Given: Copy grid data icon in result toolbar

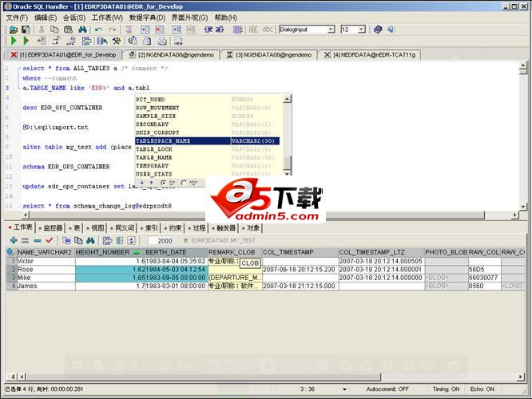Looking at the screenshot, I should pos(78,240).
